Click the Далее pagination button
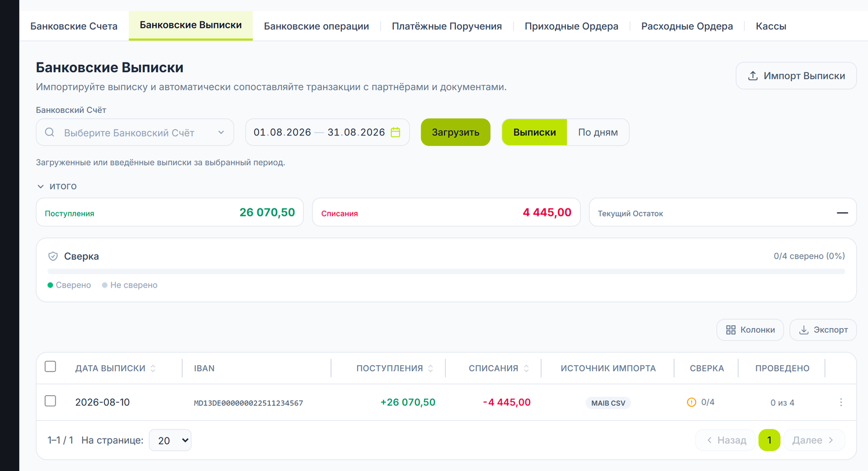 (x=814, y=440)
